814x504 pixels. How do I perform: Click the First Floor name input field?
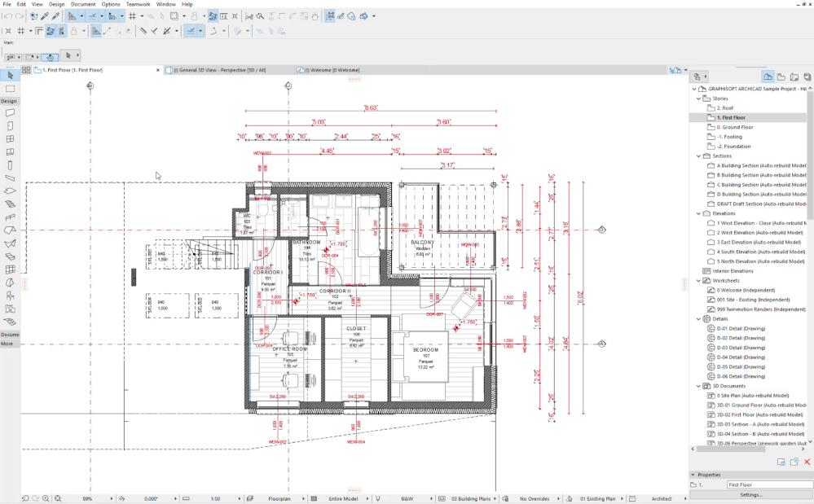tap(769, 484)
